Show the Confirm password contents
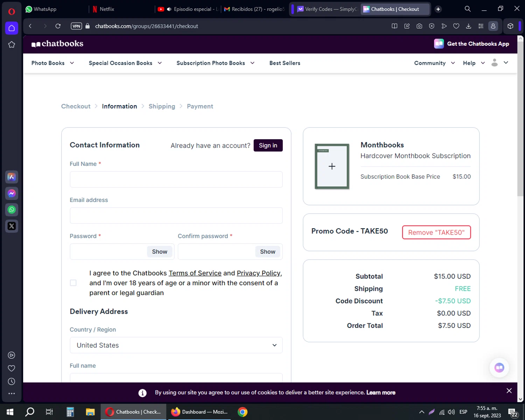Screen dimensions: 525x420 pyautogui.click(x=268, y=251)
